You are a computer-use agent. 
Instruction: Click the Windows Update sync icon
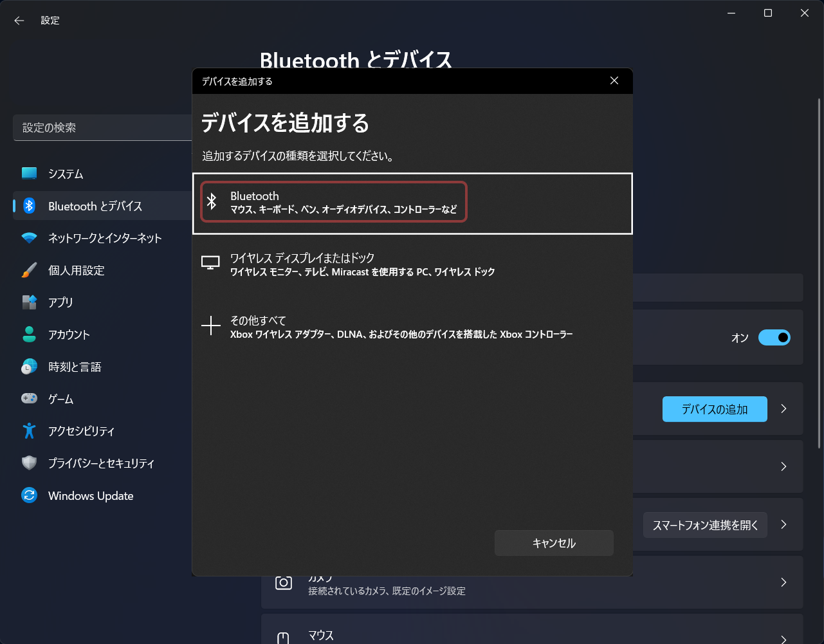tap(29, 495)
